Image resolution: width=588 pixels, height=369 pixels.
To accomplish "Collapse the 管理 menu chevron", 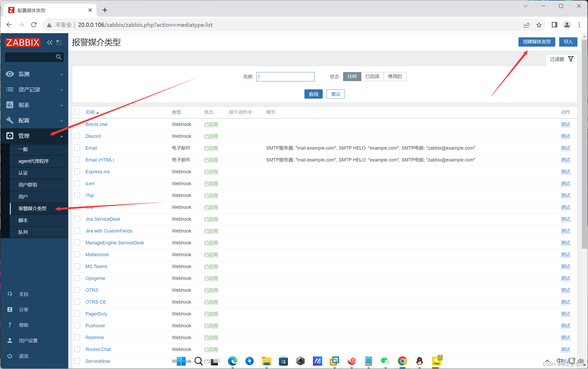I will tap(62, 136).
